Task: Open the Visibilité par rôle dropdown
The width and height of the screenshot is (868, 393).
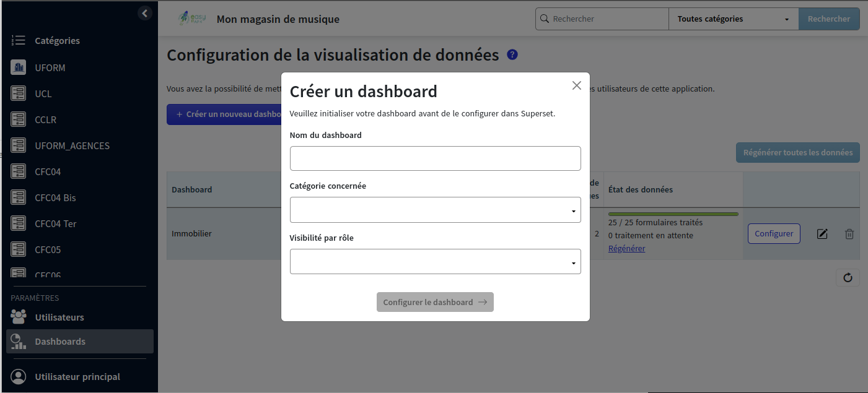Action: click(435, 261)
